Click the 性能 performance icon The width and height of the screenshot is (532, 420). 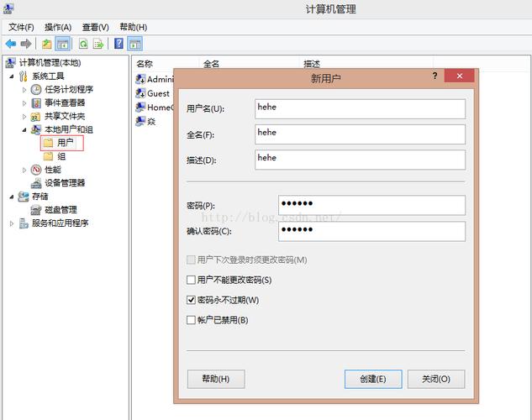(36, 170)
